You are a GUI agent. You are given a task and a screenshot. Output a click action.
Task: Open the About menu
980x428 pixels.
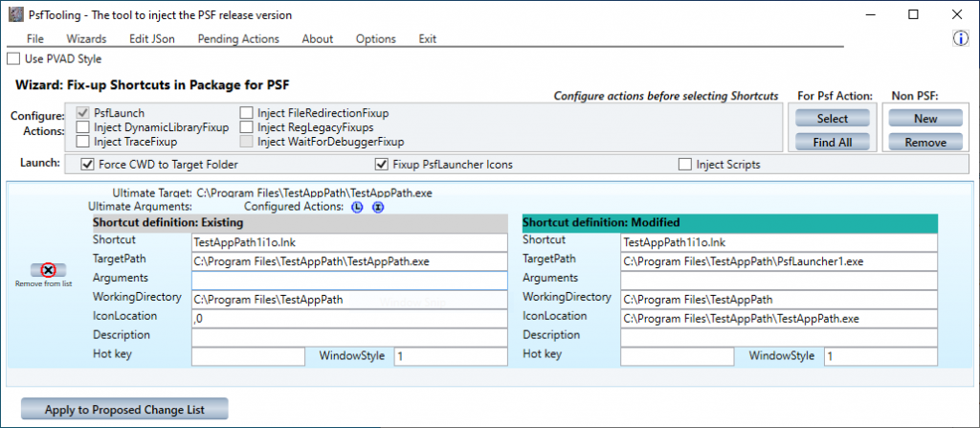(x=318, y=39)
